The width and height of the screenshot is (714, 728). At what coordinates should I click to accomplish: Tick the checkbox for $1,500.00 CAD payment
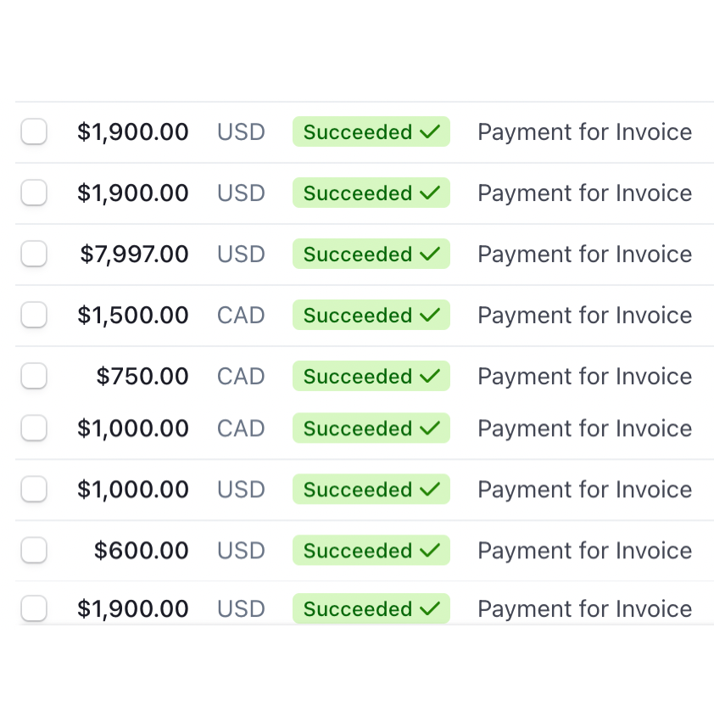click(x=34, y=315)
